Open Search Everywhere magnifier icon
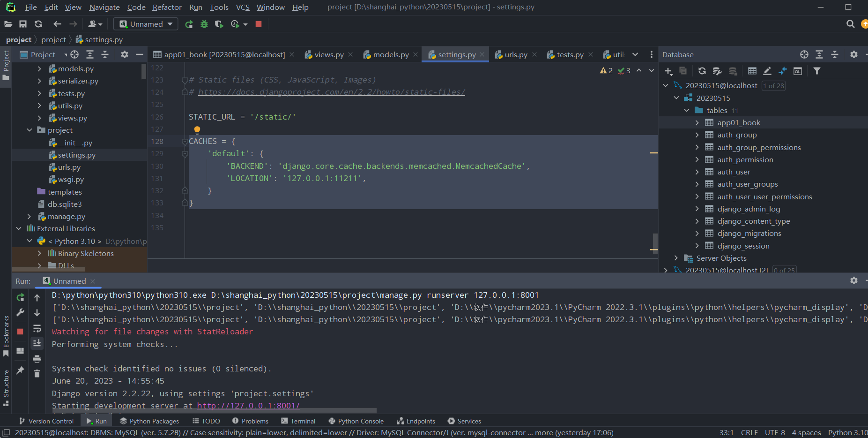The height and width of the screenshot is (438, 868). (851, 24)
